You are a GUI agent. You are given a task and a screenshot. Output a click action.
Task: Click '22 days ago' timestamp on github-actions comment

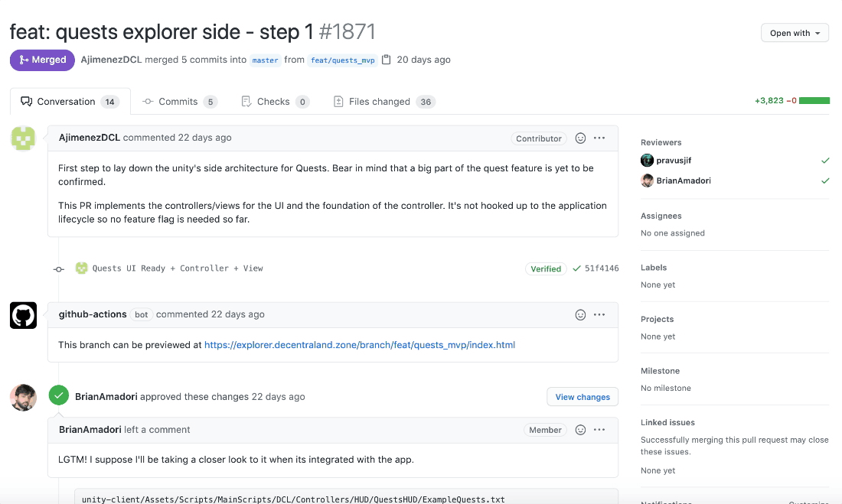[x=237, y=314]
